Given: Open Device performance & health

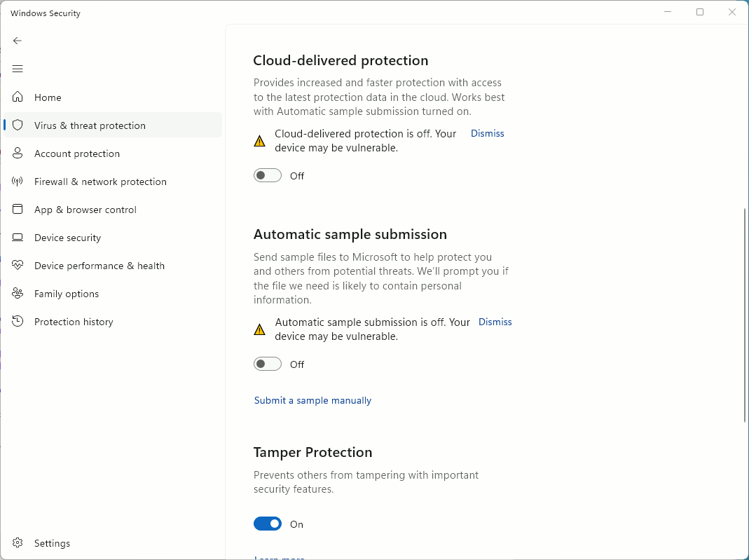Looking at the screenshot, I should click(x=113, y=266).
